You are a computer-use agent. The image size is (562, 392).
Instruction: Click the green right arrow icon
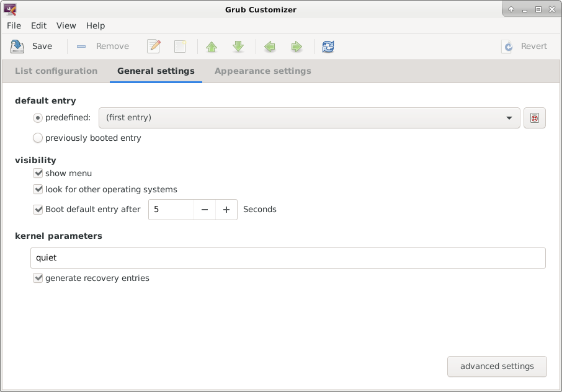pos(297,47)
